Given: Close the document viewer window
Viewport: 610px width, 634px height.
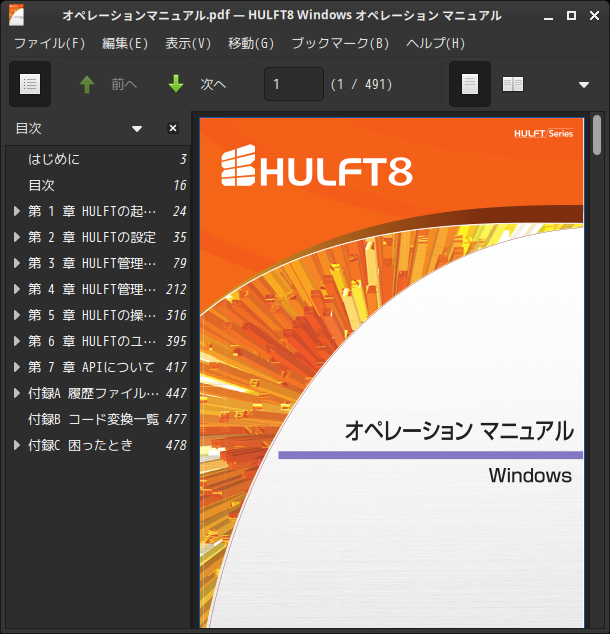Looking at the screenshot, I should [594, 15].
